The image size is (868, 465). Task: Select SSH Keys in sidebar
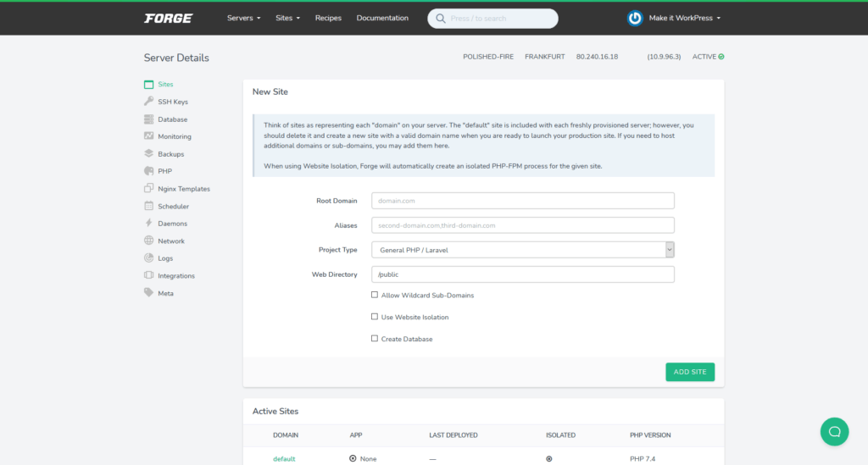pyautogui.click(x=173, y=102)
